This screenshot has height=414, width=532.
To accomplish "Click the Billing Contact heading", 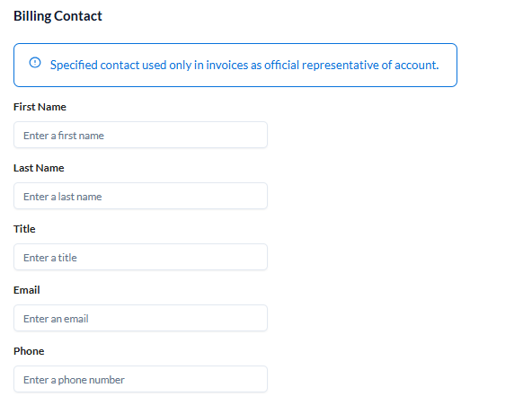I will tap(58, 16).
